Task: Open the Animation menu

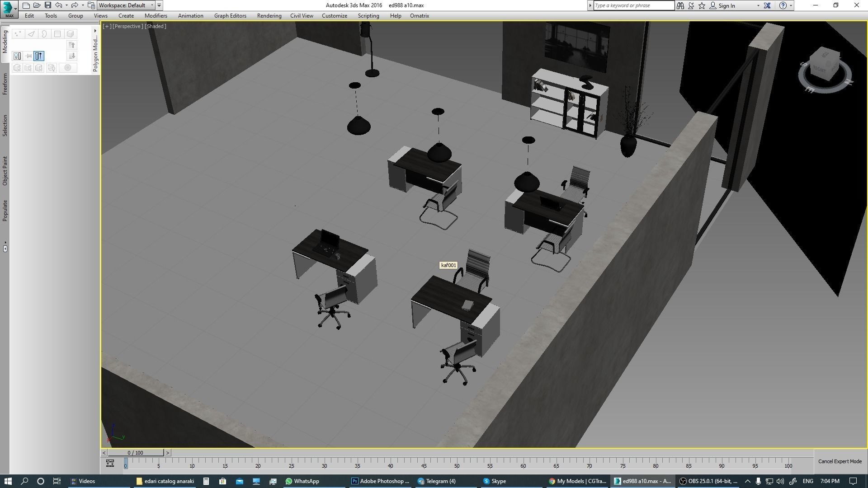Action: (190, 16)
